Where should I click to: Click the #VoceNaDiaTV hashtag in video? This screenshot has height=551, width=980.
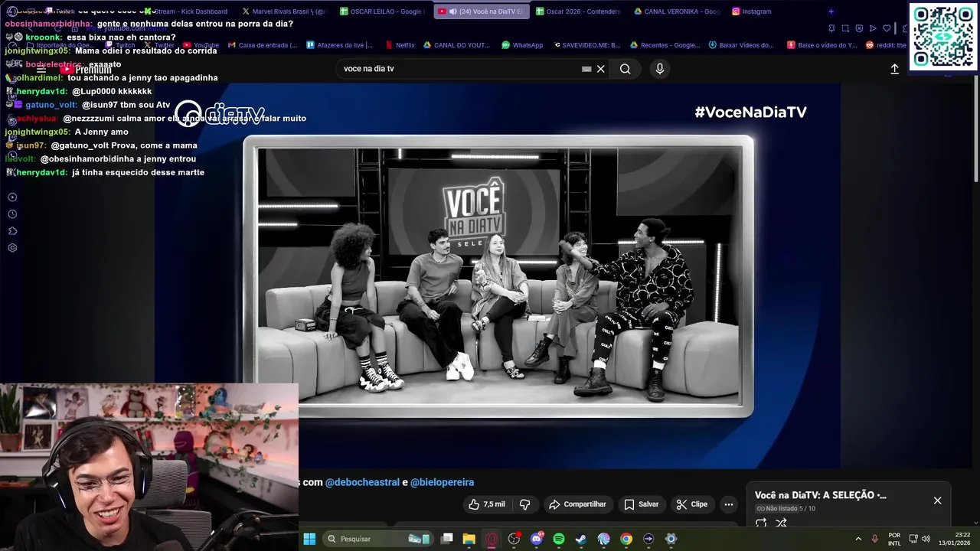click(750, 112)
